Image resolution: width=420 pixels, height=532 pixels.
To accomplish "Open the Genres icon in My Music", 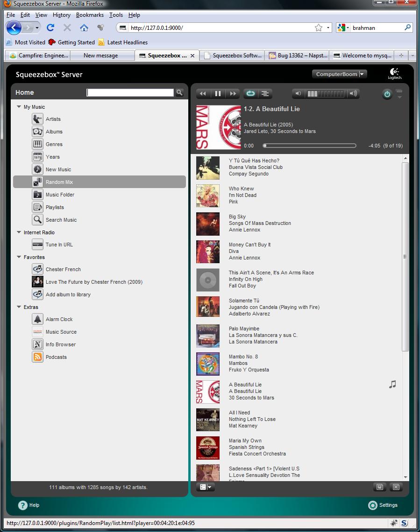I will tap(37, 144).
